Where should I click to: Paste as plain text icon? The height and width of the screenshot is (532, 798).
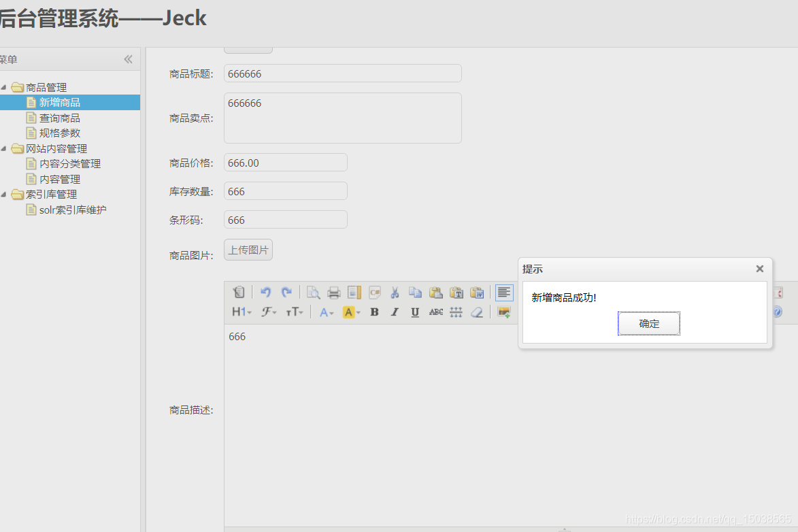point(456,293)
